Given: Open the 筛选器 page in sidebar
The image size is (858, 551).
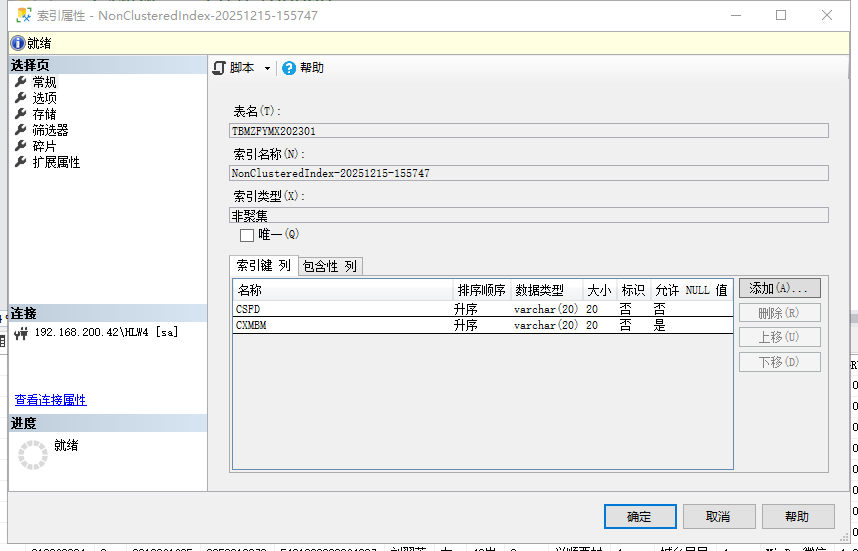Looking at the screenshot, I should pos(50,130).
